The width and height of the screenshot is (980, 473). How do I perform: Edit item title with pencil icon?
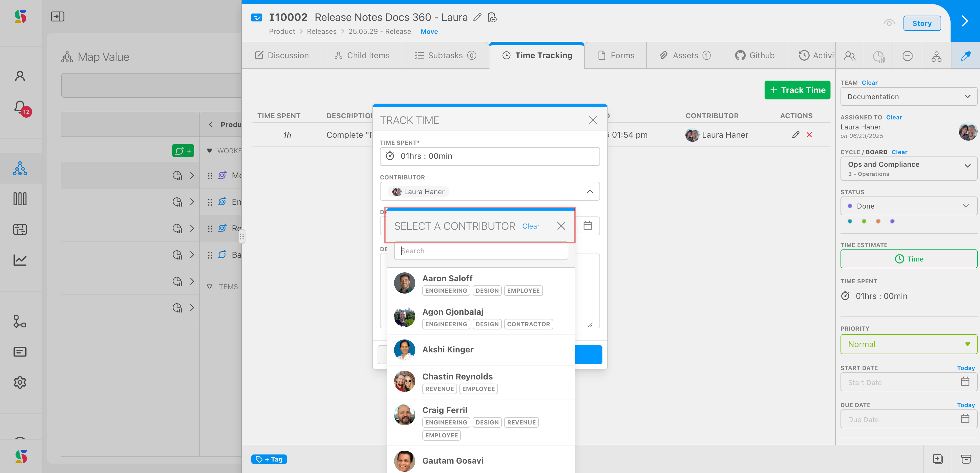point(477,17)
